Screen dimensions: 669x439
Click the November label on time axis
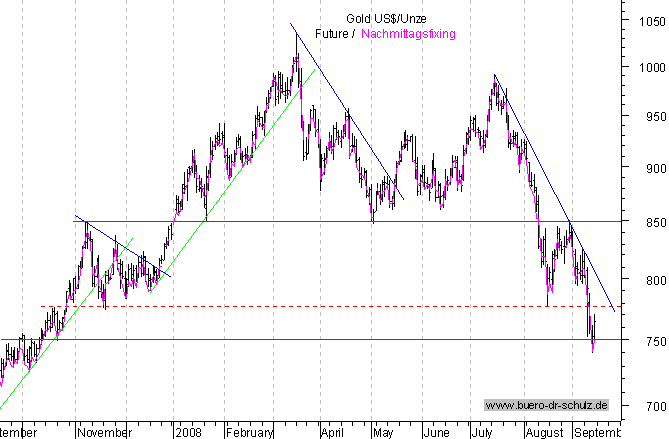105,433
